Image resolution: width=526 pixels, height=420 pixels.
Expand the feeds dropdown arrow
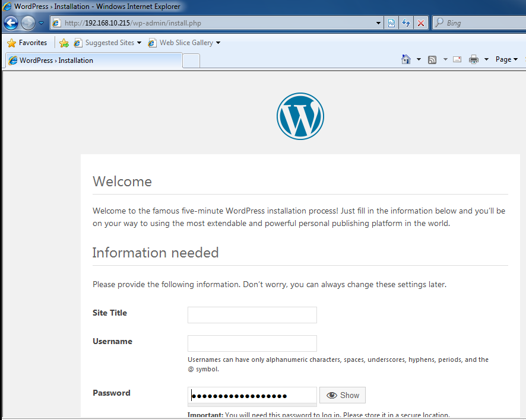coord(445,59)
